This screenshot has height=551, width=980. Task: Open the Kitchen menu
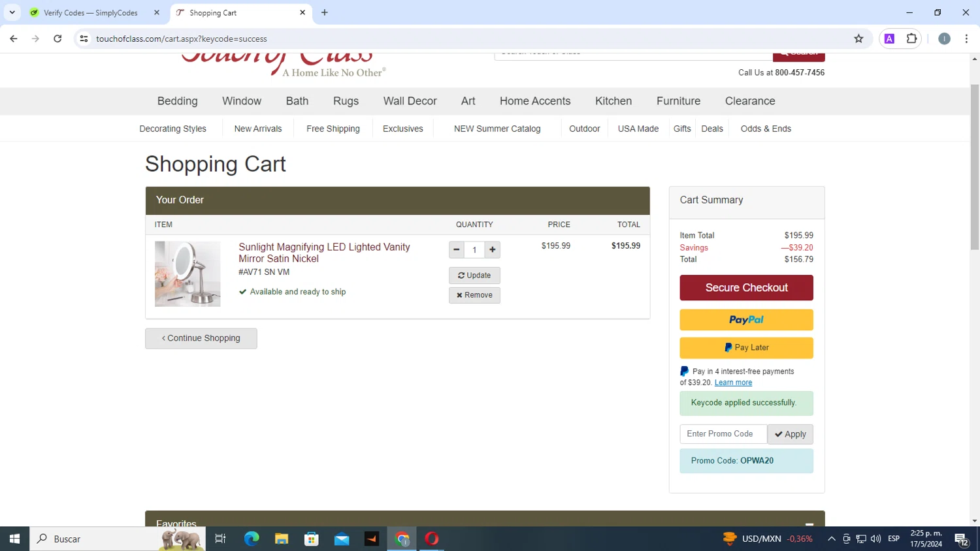pos(613,101)
